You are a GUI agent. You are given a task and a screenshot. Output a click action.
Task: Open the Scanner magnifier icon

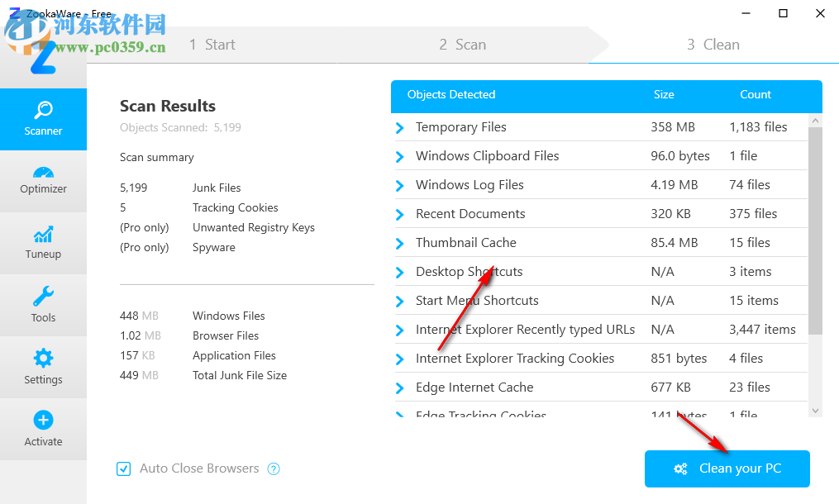pos(43,110)
